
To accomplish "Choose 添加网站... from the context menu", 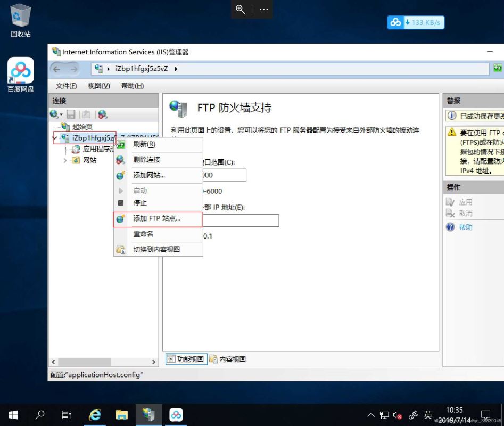I will [x=158, y=175].
